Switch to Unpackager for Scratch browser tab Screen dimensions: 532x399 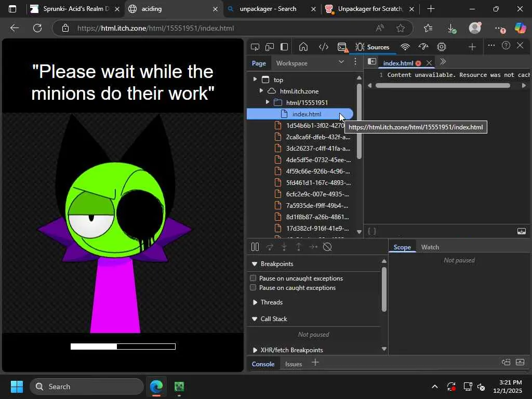[370, 9]
